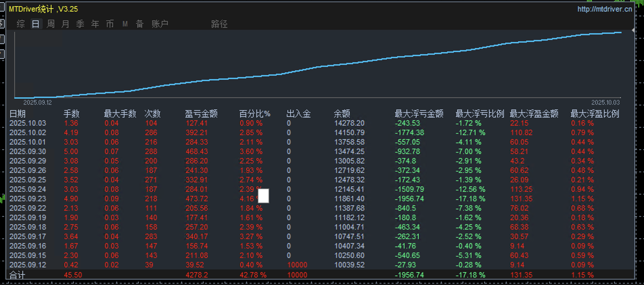Switch to the M tab

pyautogui.click(x=125, y=24)
